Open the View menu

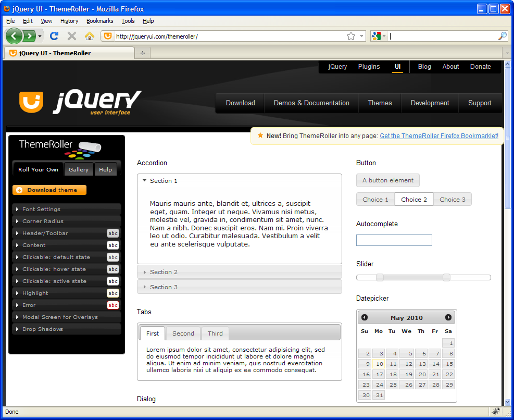[46, 21]
